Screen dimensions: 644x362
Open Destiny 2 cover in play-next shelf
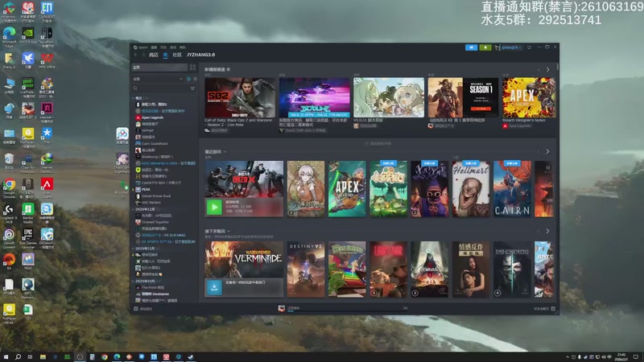pyautogui.click(x=306, y=269)
